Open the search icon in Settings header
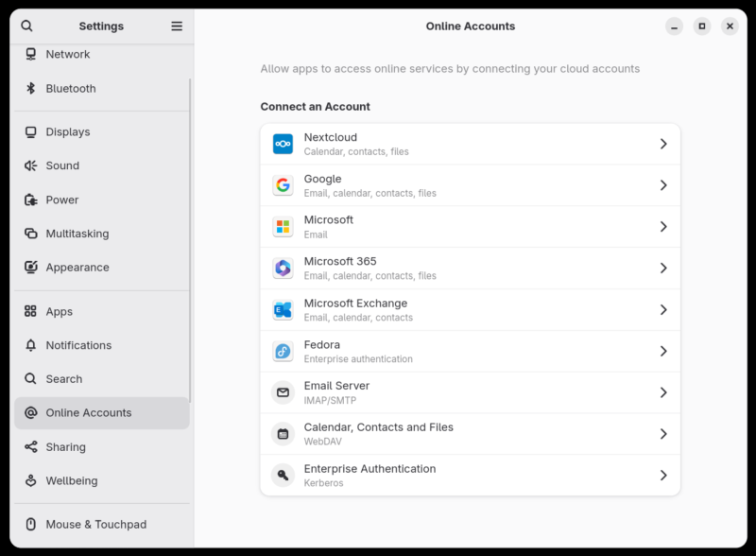Image resolution: width=756 pixels, height=556 pixels. pyautogui.click(x=27, y=26)
